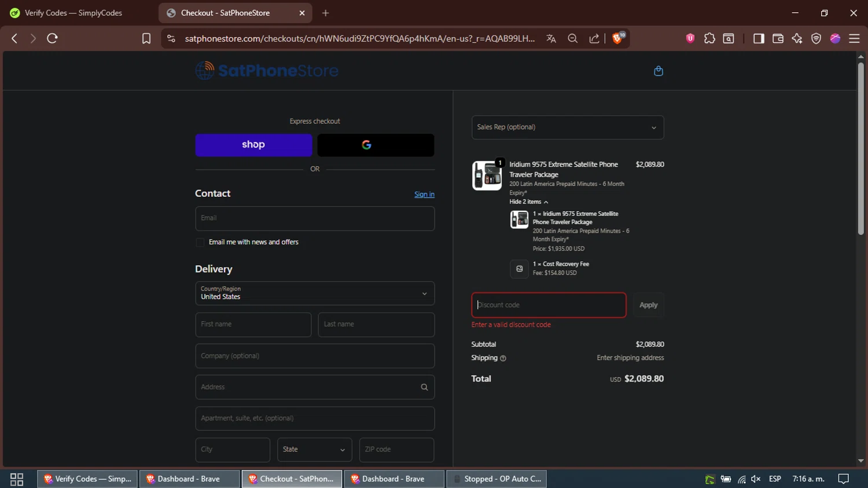This screenshot has height=488, width=868.
Task: Open Brave Shields lion icon
Action: click(619, 38)
